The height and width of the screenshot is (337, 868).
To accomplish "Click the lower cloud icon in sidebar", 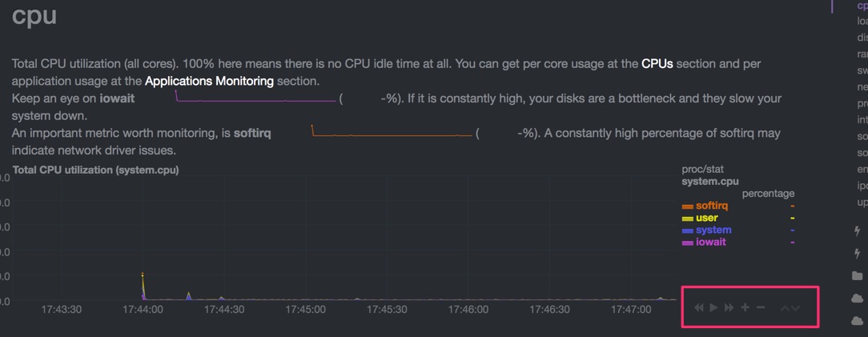I will [857, 321].
